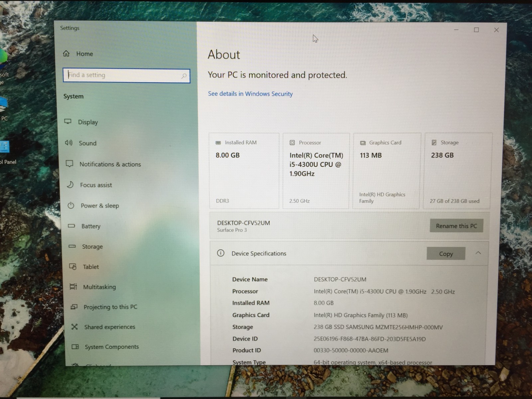
Task: Open See details in Windows Security
Action: click(x=250, y=94)
